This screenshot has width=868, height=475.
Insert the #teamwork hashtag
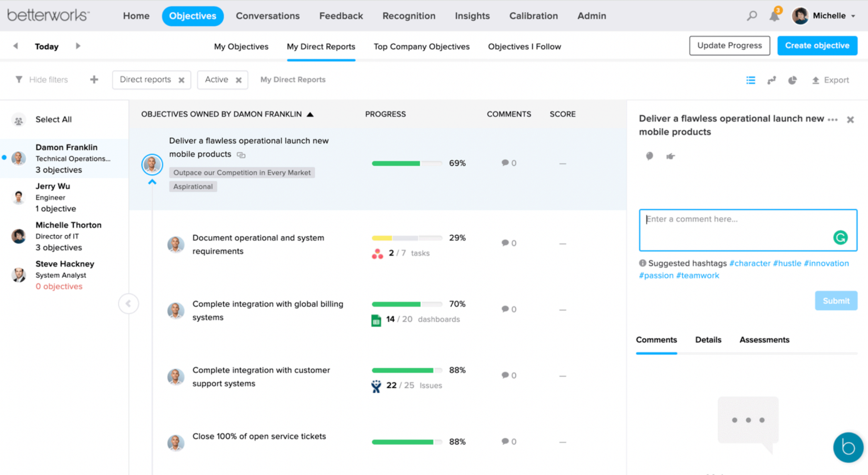coord(698,275)
